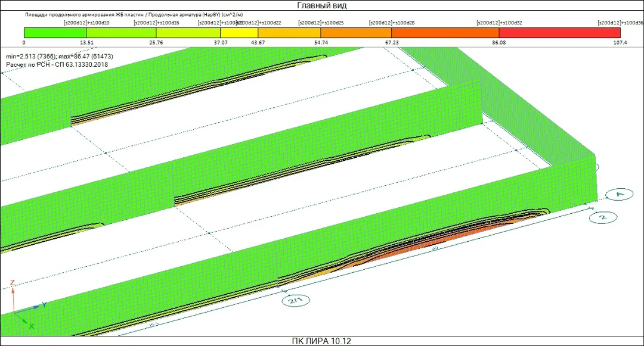Select the "[s200d12]+s100d36" legend label

[x=621, y=23]
